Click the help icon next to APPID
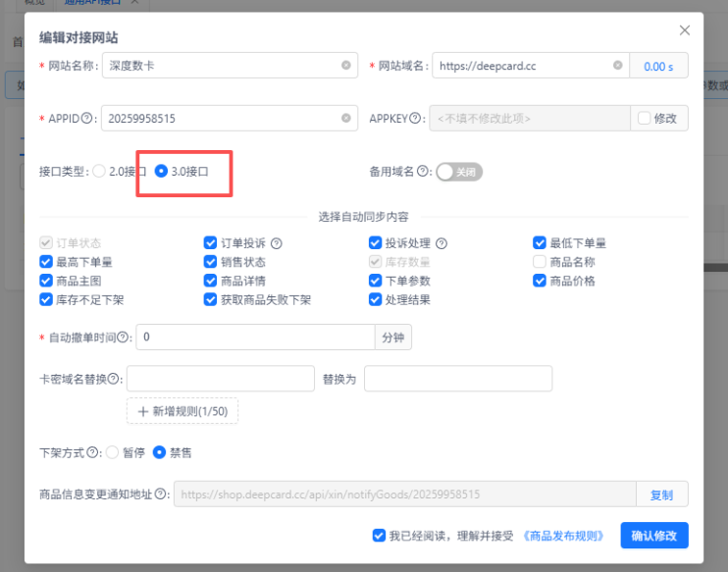Image resolution: width=728 pixels, height=572 pixels. click(x=87, y=119)
